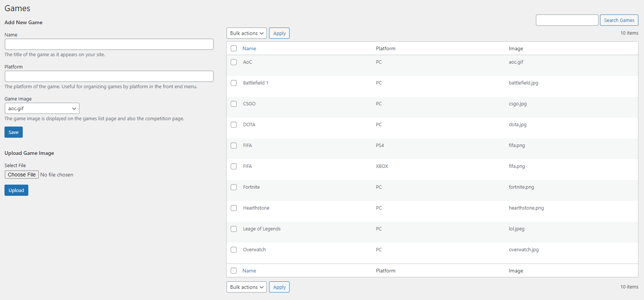Viewport: 644px width, 300px height.
Task: Focus the Platform input field
Action: pos(109,76)
